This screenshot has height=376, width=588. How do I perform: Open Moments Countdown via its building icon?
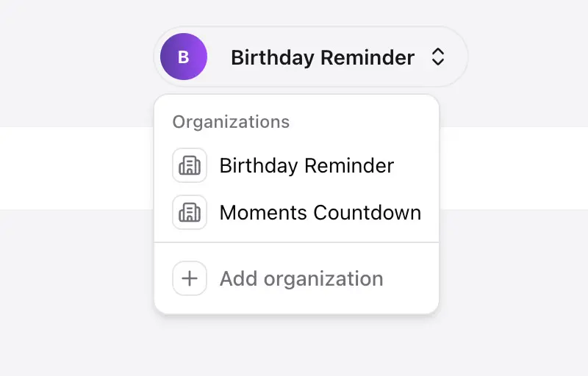click(x=190, y=212)
